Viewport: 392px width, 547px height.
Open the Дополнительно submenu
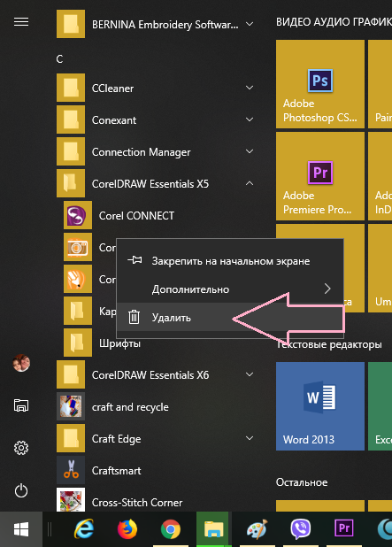pyautogui.click(x=230, y=289)
